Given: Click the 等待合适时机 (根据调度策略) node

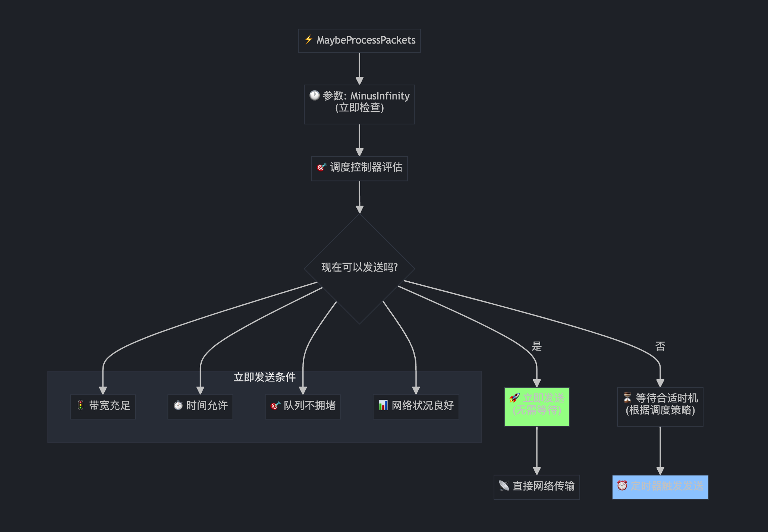Looking at the screenshot, I should (x=660, y=406).
